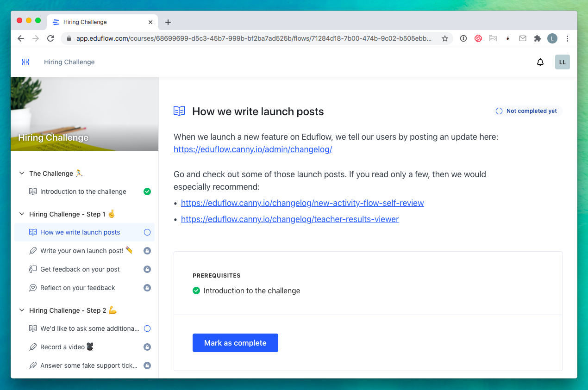Open We'd like to ask some additional activity
The width and height of the screenshot is (588, 390).
click(84, 328)
